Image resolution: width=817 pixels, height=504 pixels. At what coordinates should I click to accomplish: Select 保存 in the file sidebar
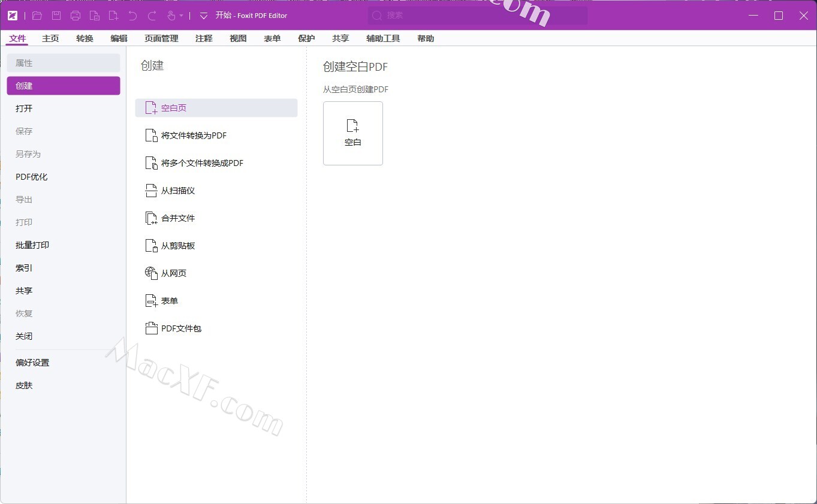click(64, 131)
